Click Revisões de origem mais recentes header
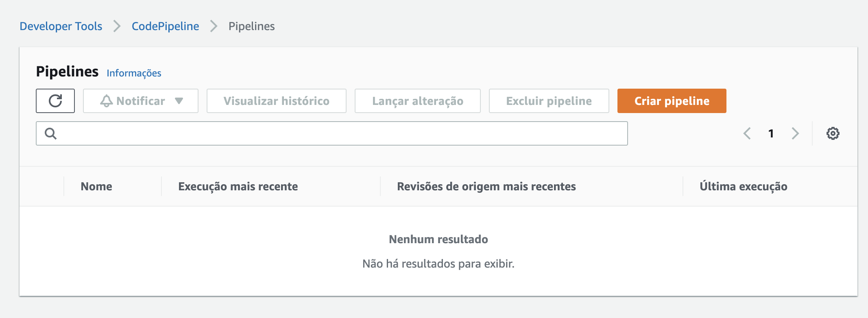868x318 pixels. [486, 186]
